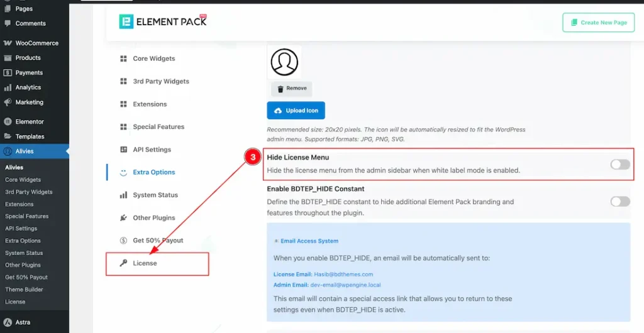
Task: Switch to the Special Features tab
Action: (158, 127)
